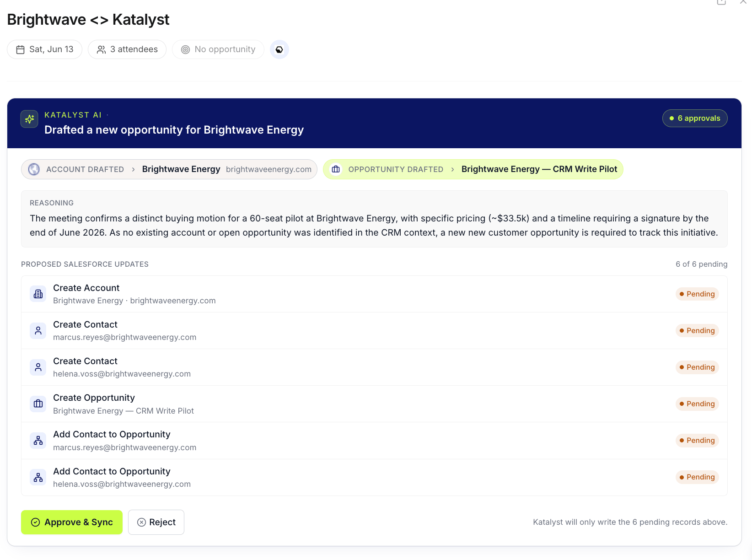
Task: Approve and sync the proposed updates
Action: [72, 522]
